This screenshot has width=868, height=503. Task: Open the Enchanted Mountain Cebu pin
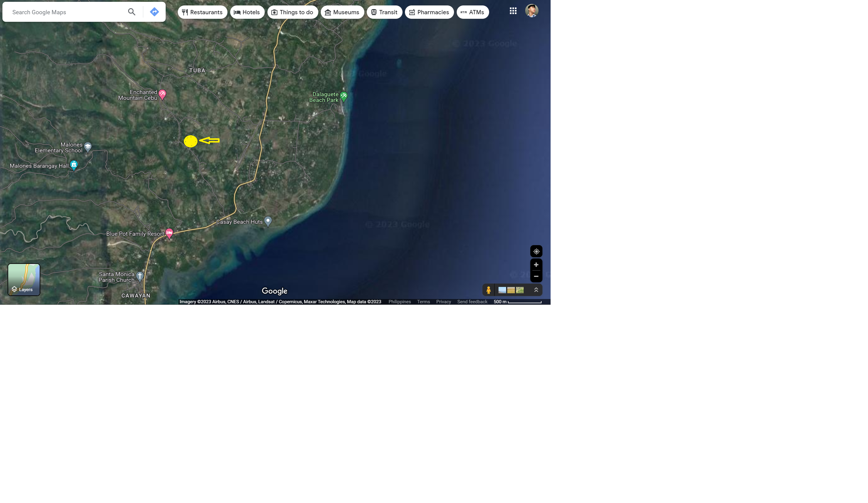click(x=162, y=94)
